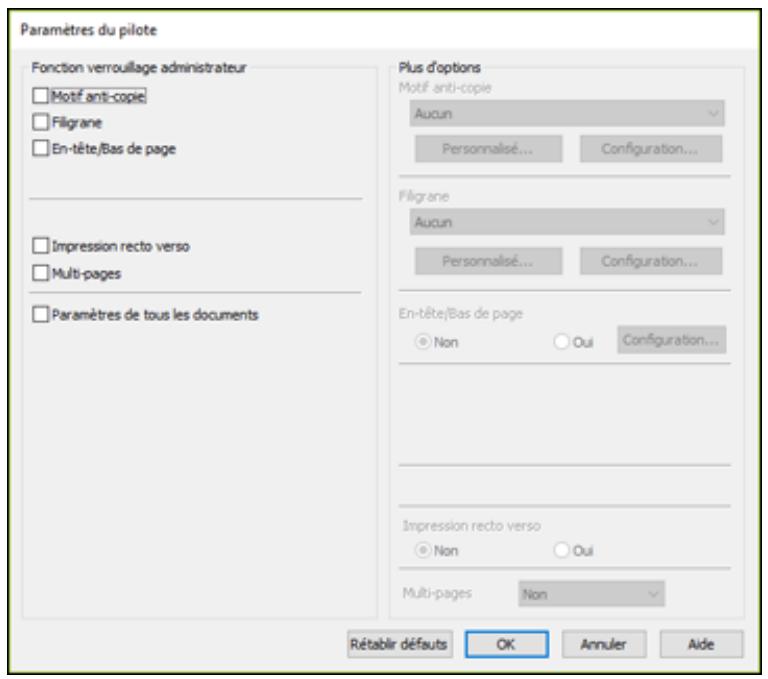The height and width of the screenshot is (679, 768).
Task: Open the Multi-pages Non dropdown
Action: [x=591, y=593]
